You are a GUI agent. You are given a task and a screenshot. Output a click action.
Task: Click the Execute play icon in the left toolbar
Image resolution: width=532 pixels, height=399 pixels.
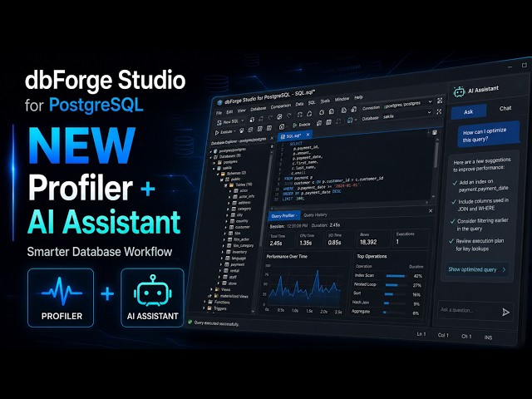point(217,133)
